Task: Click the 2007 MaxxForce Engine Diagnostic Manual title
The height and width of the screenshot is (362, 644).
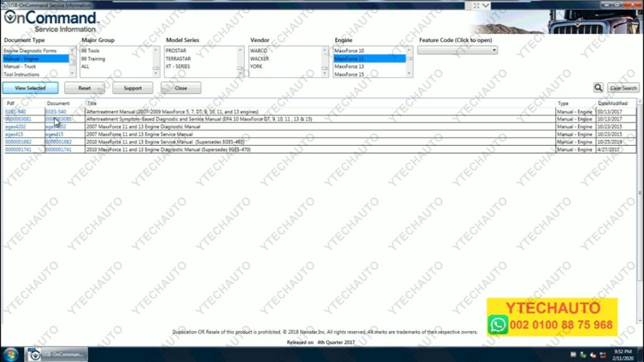Action: 143,127
